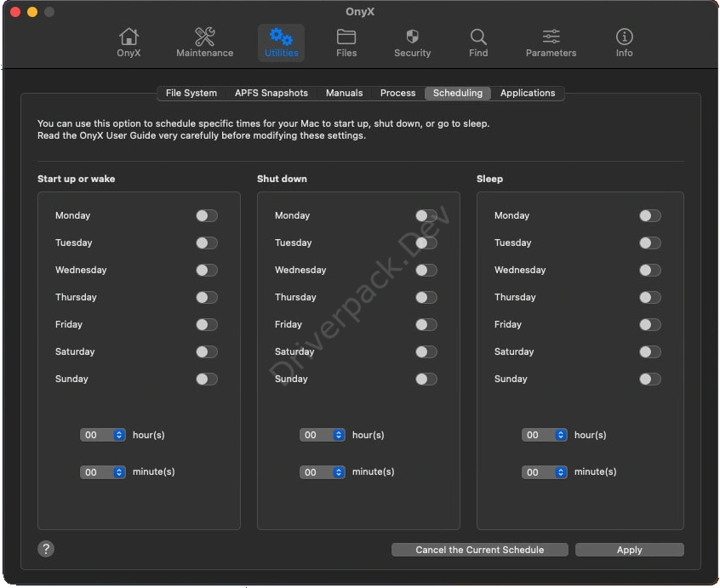The height and width of the screenshot is (588, 720).
Task: Toggle Thursday in Shut down section
Action: click(426, 298)
